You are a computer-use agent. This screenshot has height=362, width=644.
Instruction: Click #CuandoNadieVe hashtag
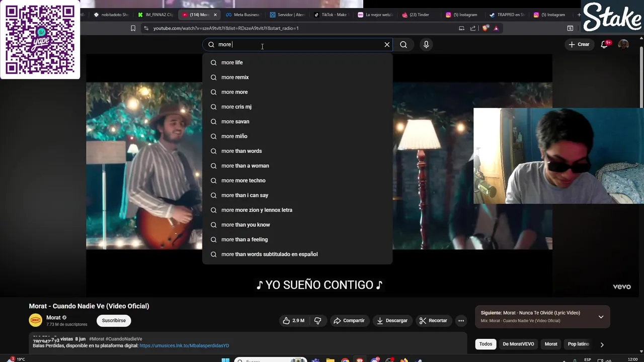124,339
